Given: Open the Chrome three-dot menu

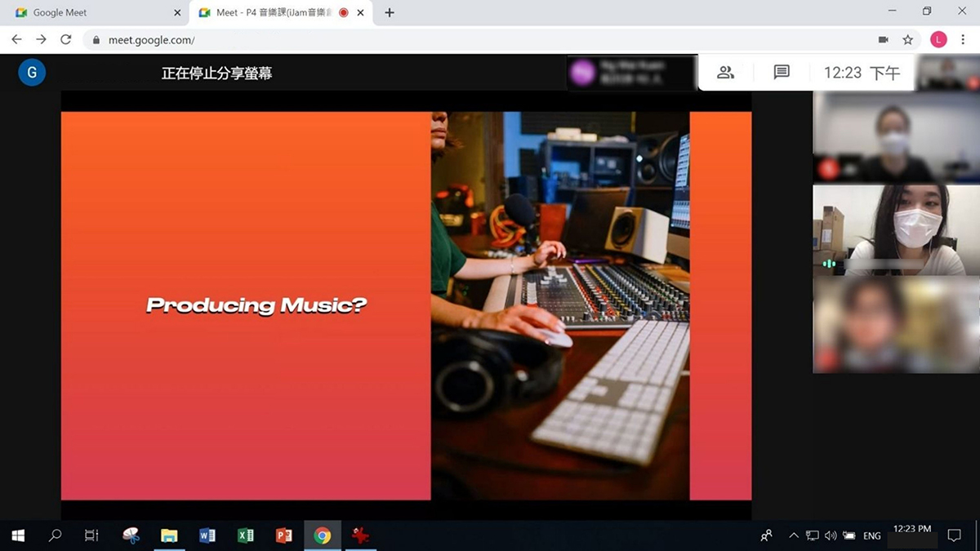Looking at the screenshot, I should (963, 39).
